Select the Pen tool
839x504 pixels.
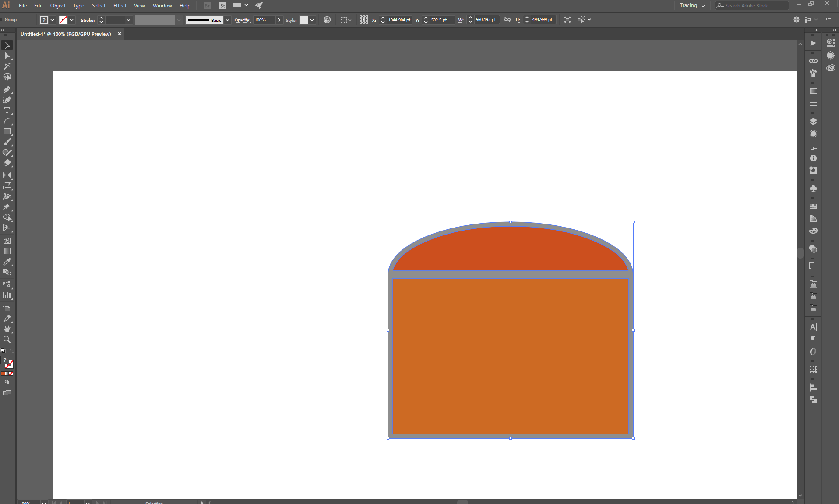(7, 90)
